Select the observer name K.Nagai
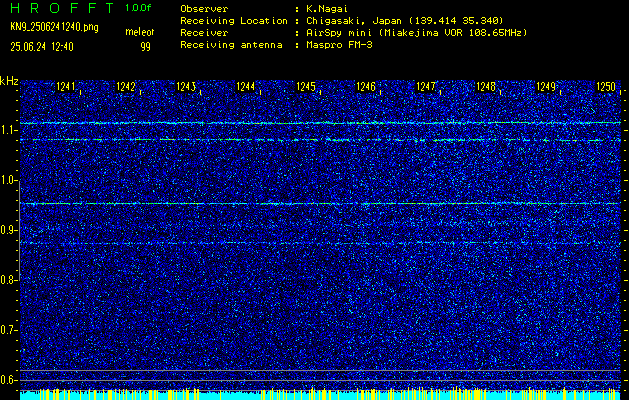Screen dimensions: 629x400 pos(327,9)
